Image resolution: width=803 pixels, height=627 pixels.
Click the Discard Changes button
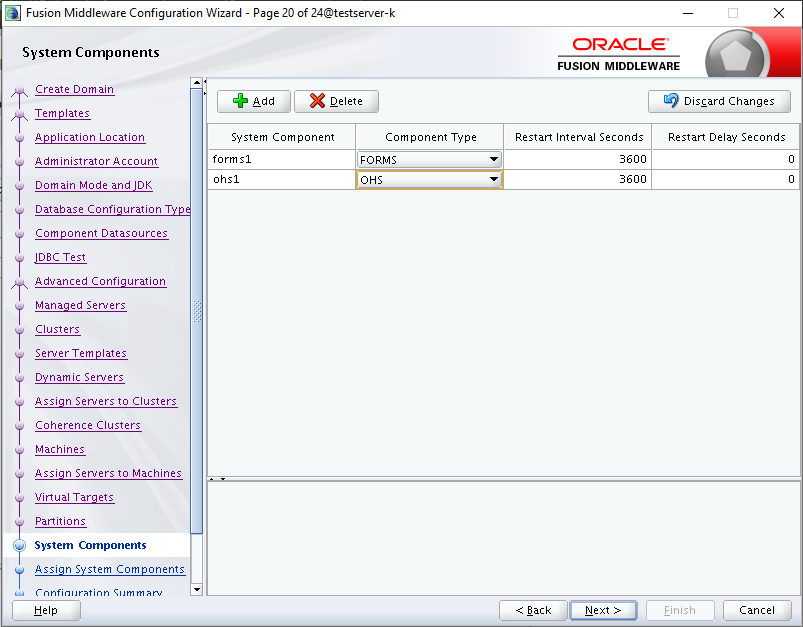coord(719,101)
